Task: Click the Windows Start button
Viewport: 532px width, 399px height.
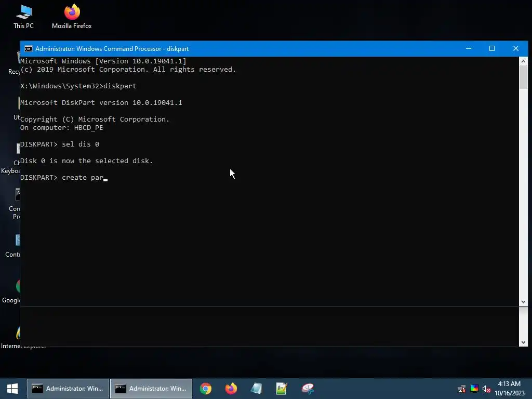Action: pos(12,389)
